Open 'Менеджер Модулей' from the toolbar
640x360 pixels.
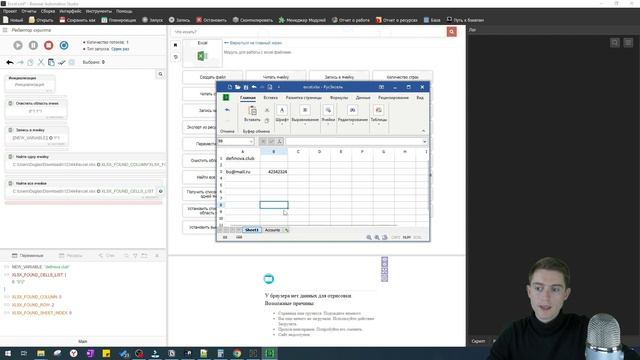point(302,20)
